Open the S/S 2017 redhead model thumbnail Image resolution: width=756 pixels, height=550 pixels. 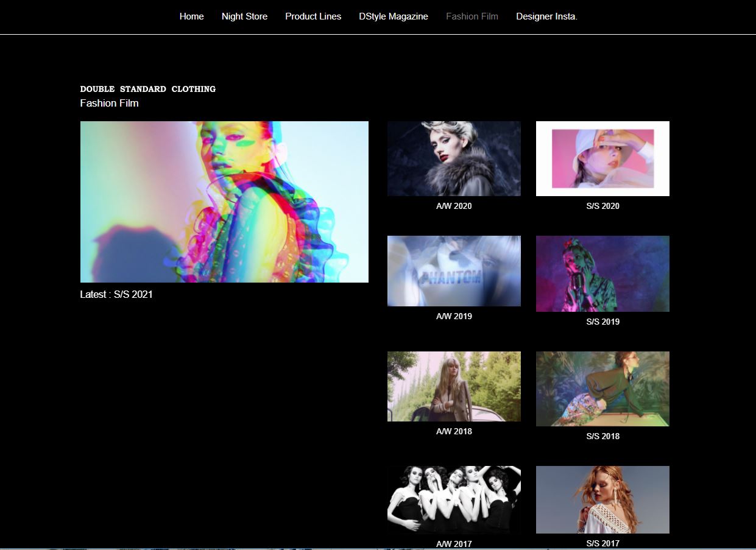point(602,499)
